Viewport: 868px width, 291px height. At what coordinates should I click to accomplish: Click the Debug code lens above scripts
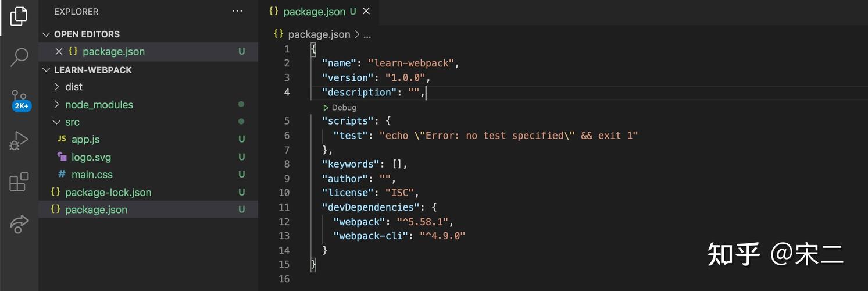point(340,107)
